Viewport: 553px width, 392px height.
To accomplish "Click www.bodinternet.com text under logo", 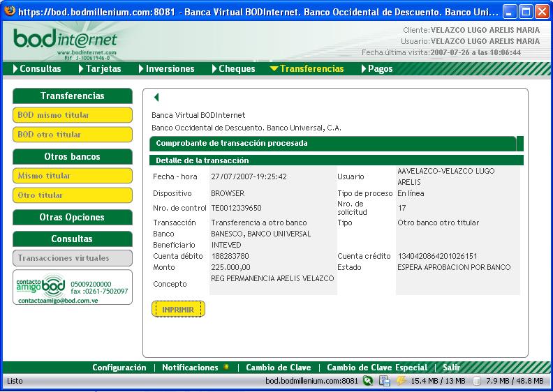I will tap(87, 52).
